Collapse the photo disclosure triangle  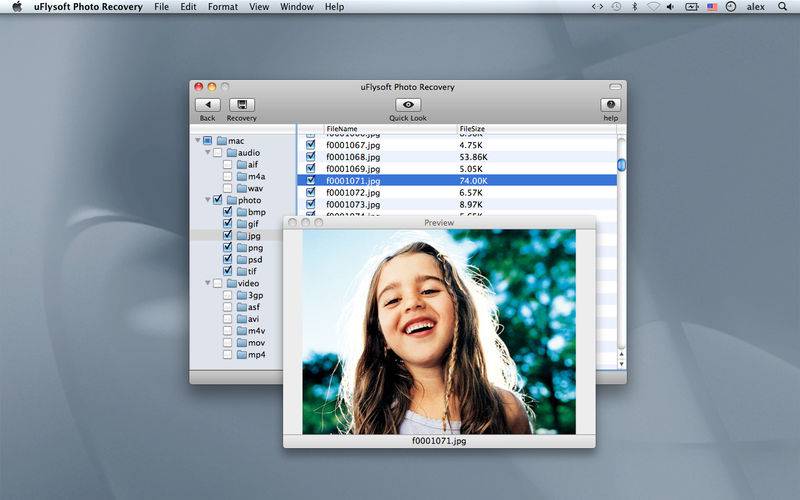pyautogui.click(x=208, y=199)
